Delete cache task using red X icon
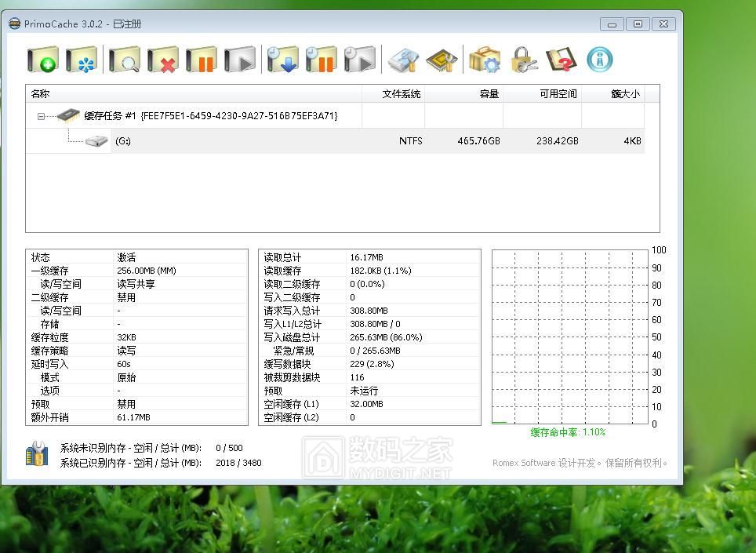The image size is (756, 553). 163,60
